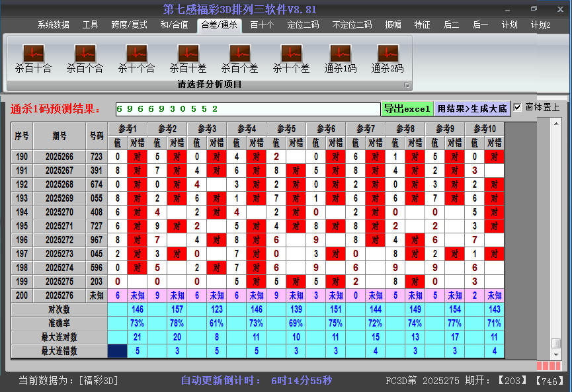This screenshot has height=392, width=572.
Task: Open the 杀百十合 analysis tool
Action: [x=33, y=58]
